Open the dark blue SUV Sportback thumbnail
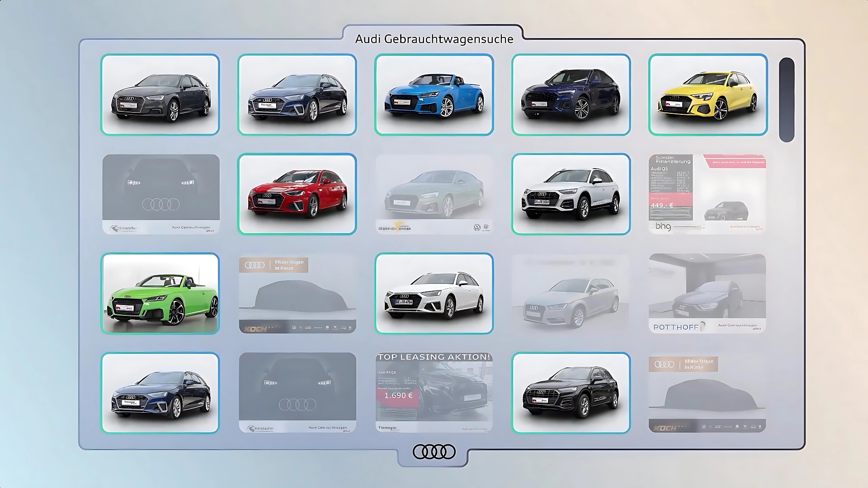 pos(571,94)
